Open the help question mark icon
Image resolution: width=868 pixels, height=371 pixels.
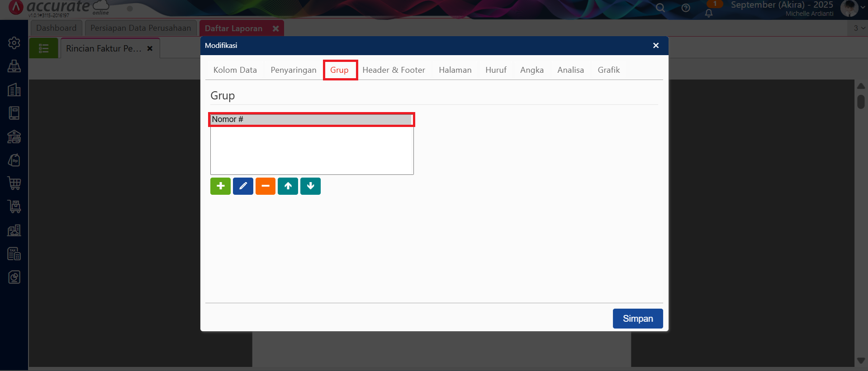(x=686, y=8)
